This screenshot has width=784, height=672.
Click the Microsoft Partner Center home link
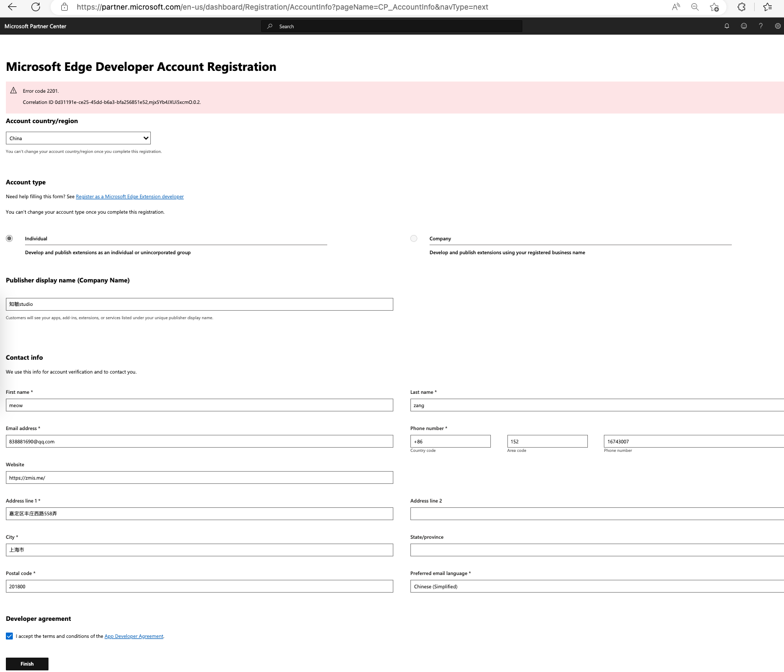pos(35,26)
